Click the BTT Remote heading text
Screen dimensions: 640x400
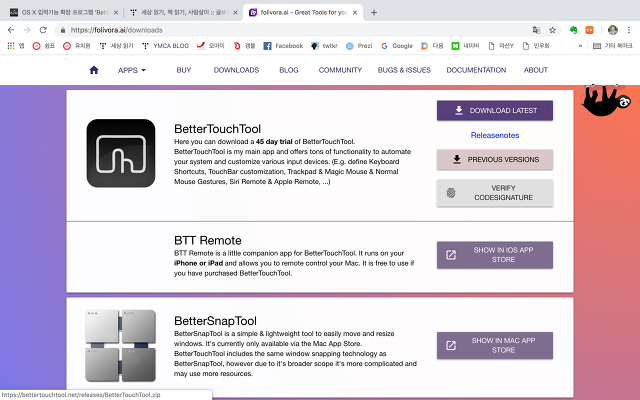[x=207, y=240]
